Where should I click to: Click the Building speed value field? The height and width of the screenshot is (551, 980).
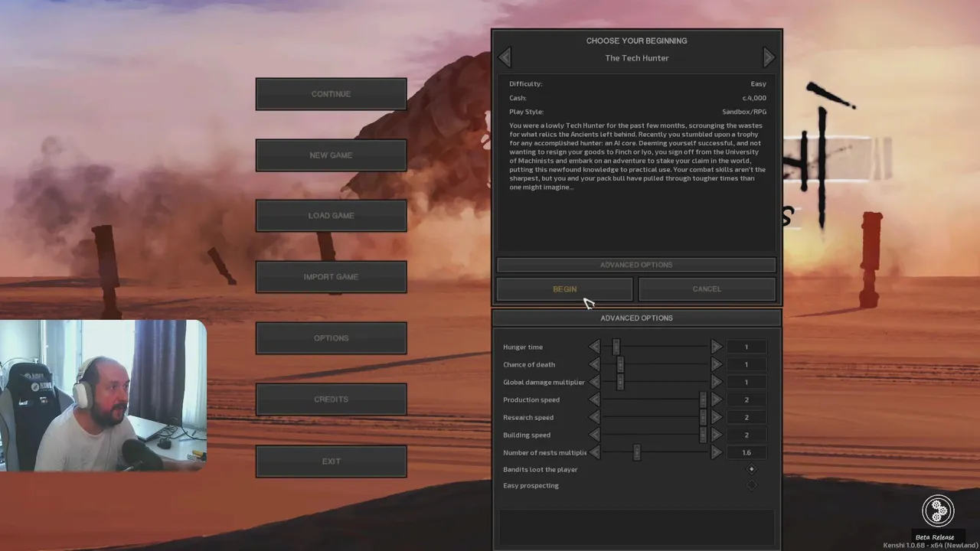[x=746, y=435]
